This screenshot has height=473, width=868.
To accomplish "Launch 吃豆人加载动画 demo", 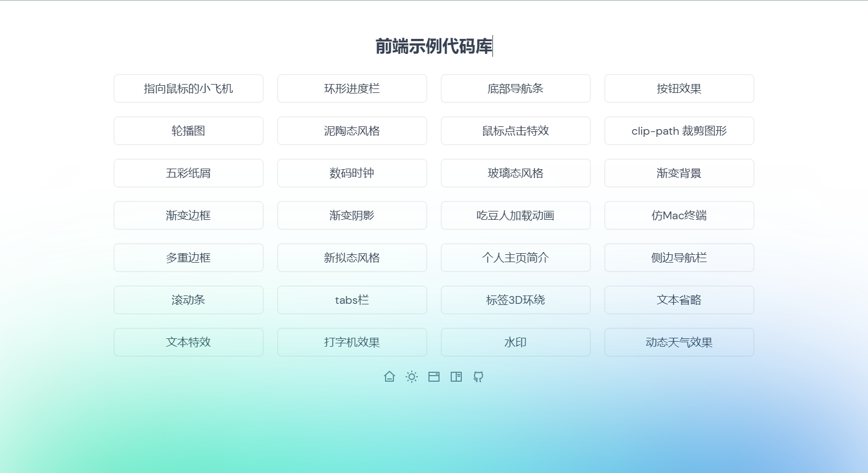I will click(x=516, y=215).
